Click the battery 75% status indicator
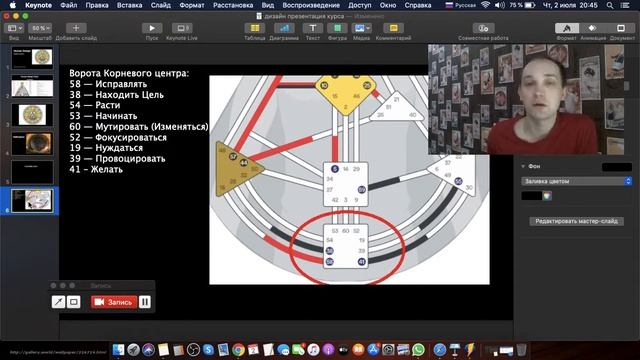The height and width of the screenshot is (360, 640). click(x=522, y=5)
